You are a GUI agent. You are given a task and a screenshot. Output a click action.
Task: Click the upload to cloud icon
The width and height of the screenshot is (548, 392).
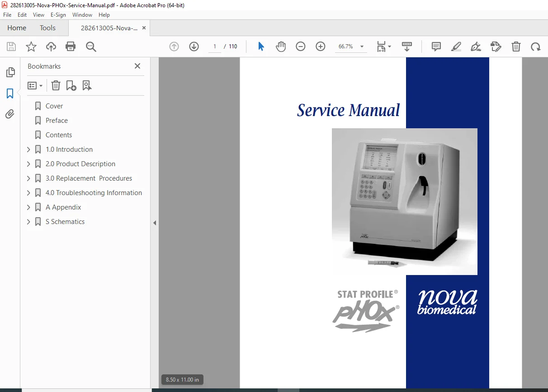coord(51,47)
